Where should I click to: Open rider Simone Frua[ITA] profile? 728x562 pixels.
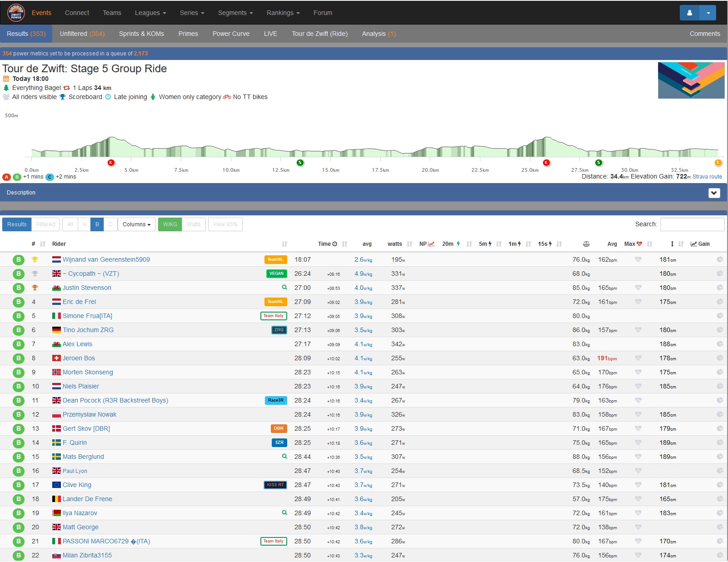pyautogui.click(x=87, y=316)
